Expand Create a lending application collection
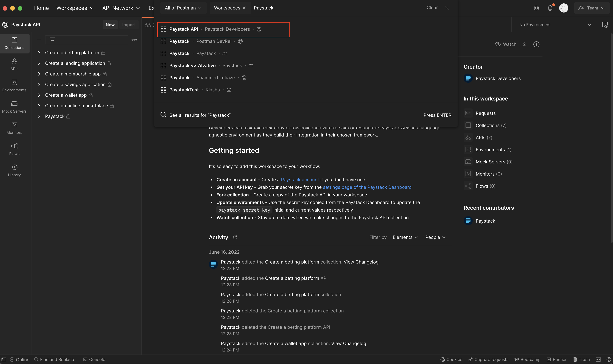 (x=39, y=63)
